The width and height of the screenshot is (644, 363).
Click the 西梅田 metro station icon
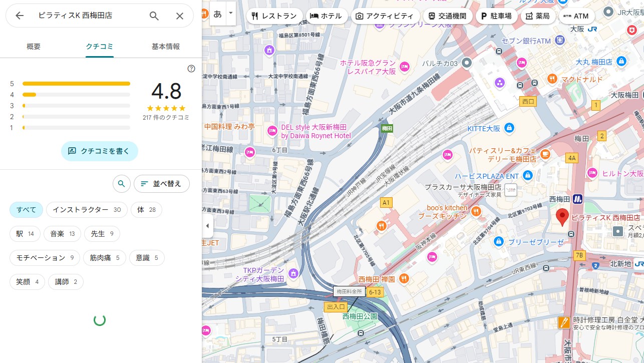pyautogui.click(x=577, y=199)
